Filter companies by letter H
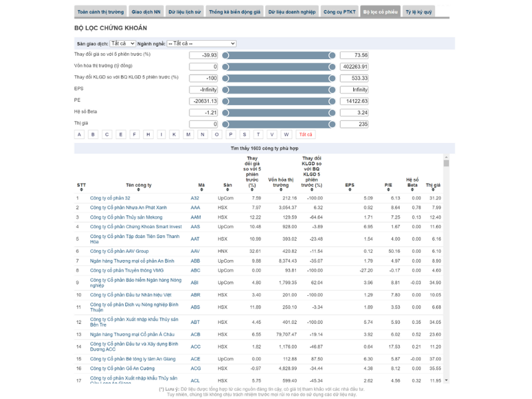 click(148, 134)
